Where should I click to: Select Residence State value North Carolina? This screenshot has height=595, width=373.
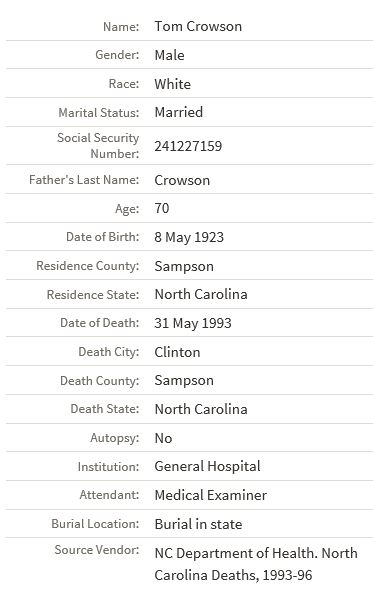click(x=201, y=294)
